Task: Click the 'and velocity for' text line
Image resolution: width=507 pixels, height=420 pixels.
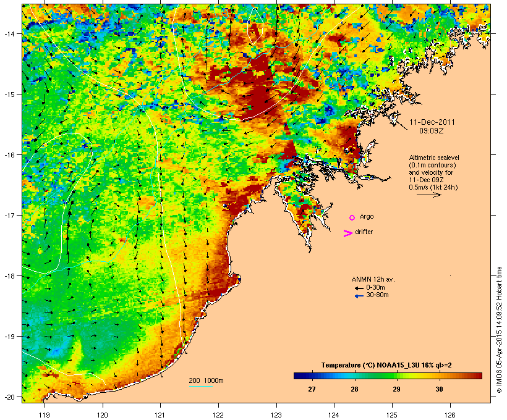Action: click(431, 172)
